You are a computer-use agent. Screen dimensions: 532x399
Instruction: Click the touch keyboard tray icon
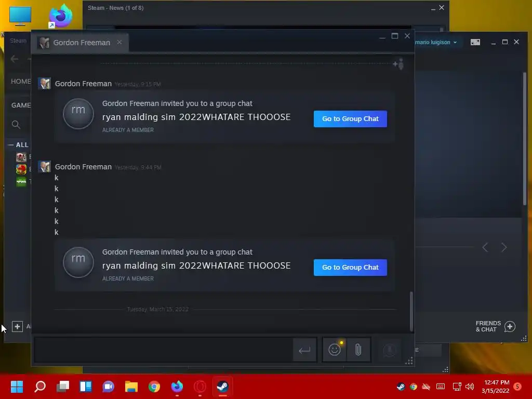pos(441,387)
